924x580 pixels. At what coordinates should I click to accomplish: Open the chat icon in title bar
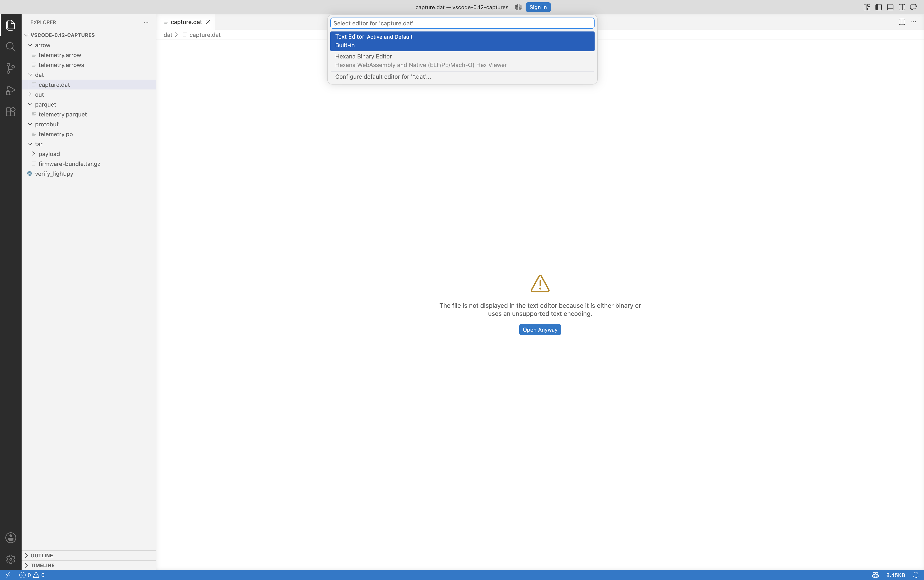point(914,7)
